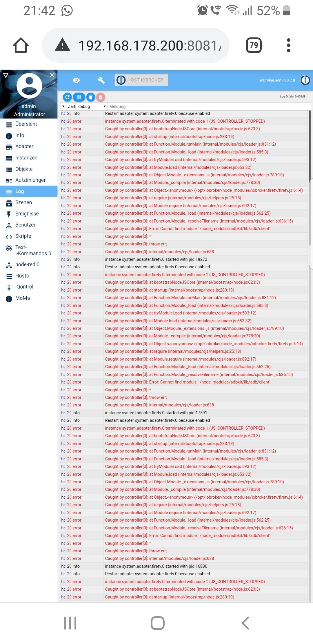The width and height of the screenshot is (313, 644).
Task: Open Benutzer in the sidebar
Action: point(29,225)
